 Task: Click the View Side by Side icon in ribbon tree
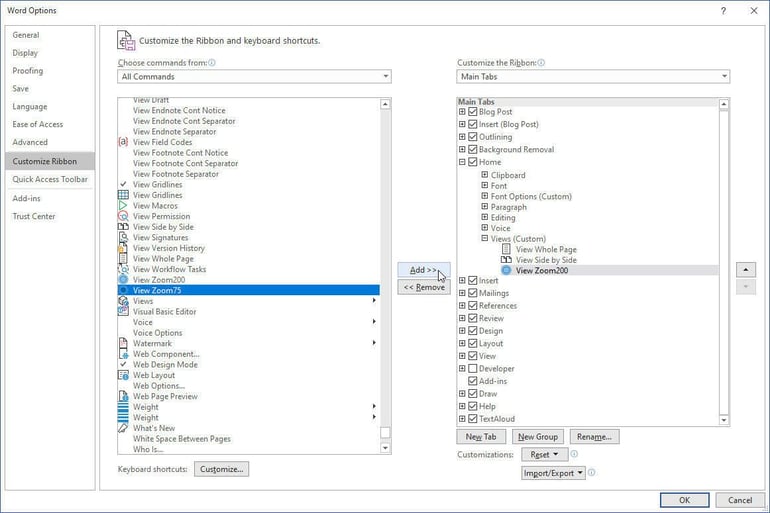[x=506, y=260]
